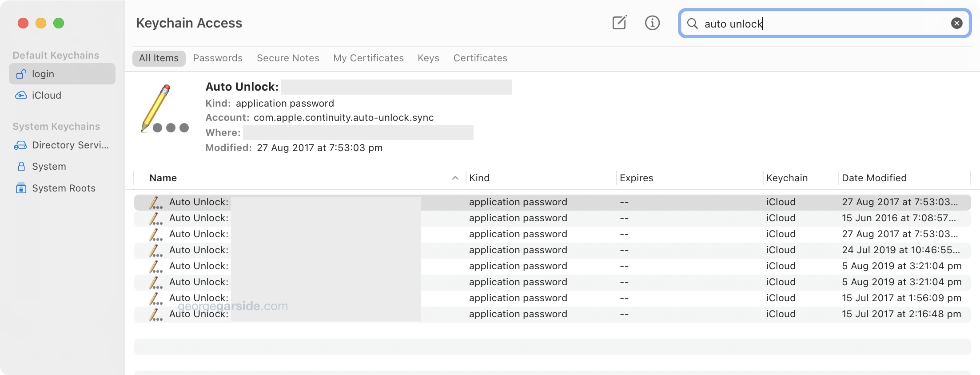Switch to the Secure Notes tab

coord(288,58)
